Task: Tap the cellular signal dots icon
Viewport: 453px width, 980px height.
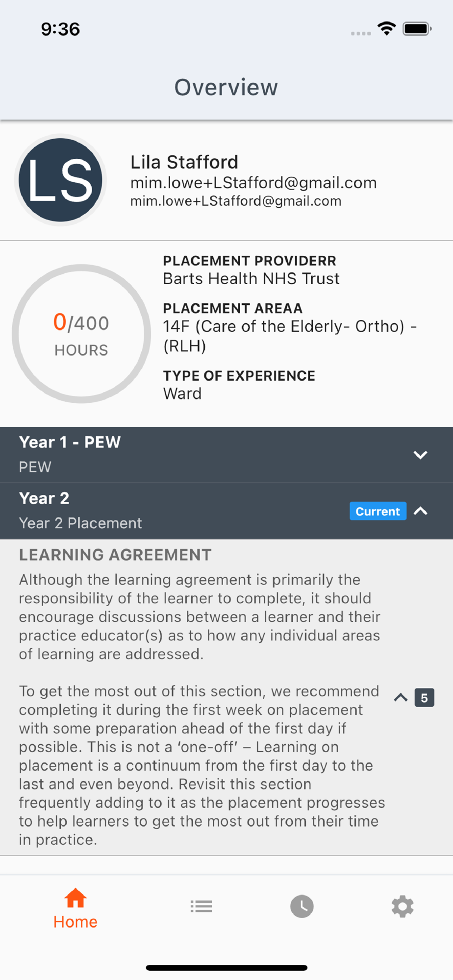Action: coord(361,33)
